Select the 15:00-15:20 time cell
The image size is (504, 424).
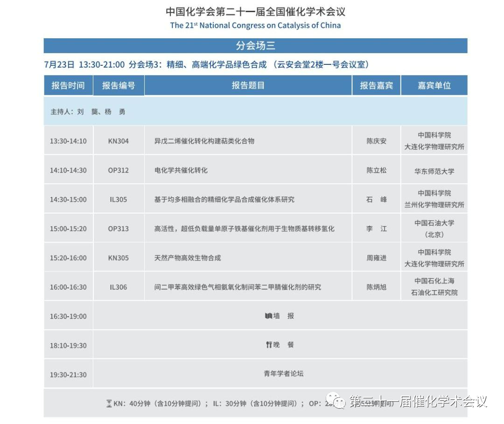coord(68,229)
